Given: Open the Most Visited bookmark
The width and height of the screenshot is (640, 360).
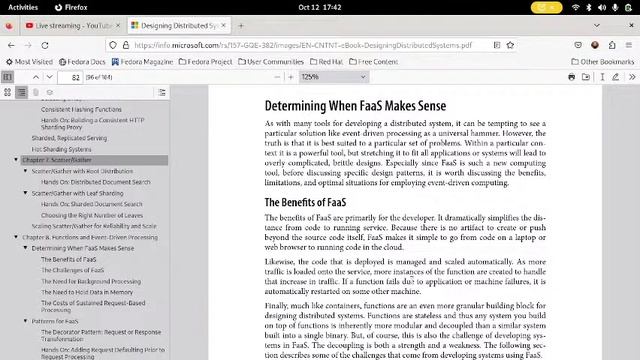Looking at the screenshot, I should click(29, 62).
